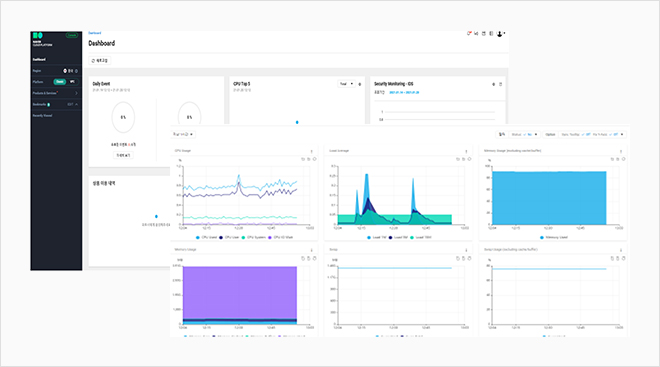Toggle CPU System series in legend
The height and width of the screenshot is (367, 660).
pos(254,237)
